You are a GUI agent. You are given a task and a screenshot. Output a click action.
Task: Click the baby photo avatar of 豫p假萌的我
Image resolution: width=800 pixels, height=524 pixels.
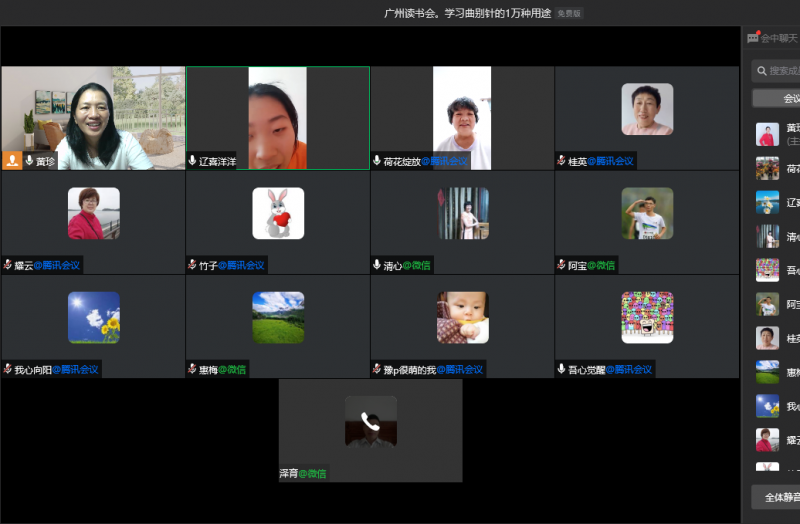point(462,317)
